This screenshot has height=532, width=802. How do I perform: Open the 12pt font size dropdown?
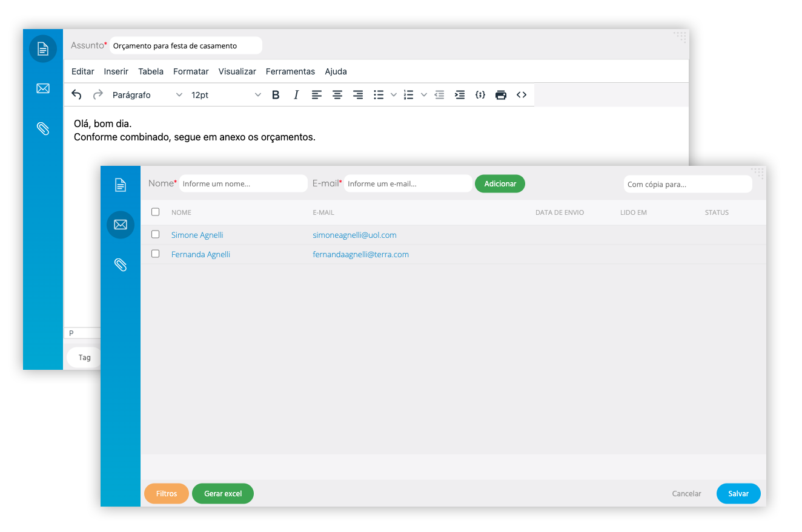click(226, 94)
